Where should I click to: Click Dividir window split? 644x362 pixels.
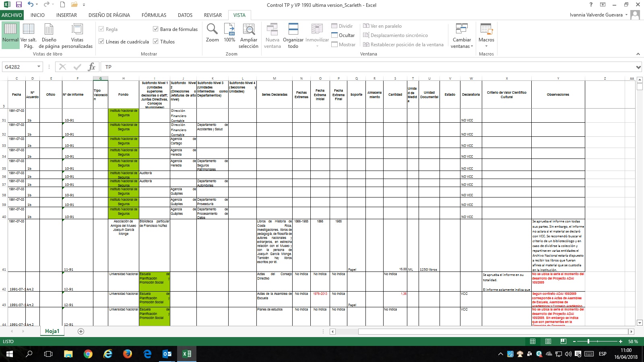(342, 26)
